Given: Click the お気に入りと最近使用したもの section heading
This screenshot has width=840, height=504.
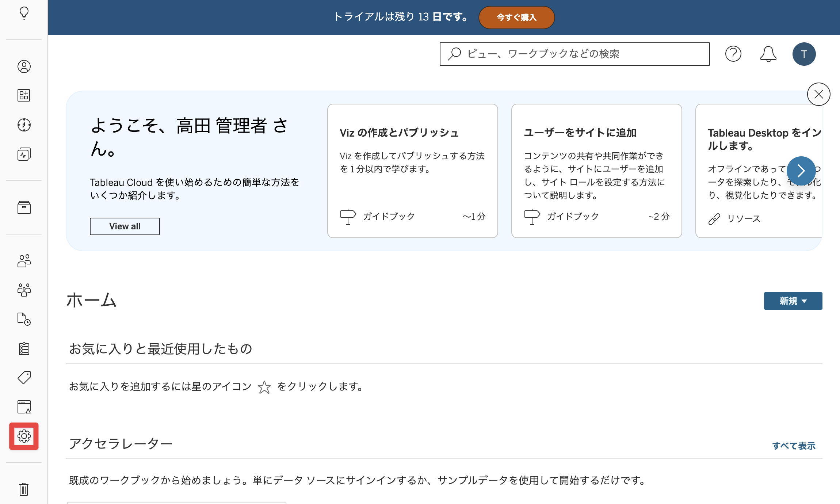Looking at the screenshot, I should click(x=161, y=349).
